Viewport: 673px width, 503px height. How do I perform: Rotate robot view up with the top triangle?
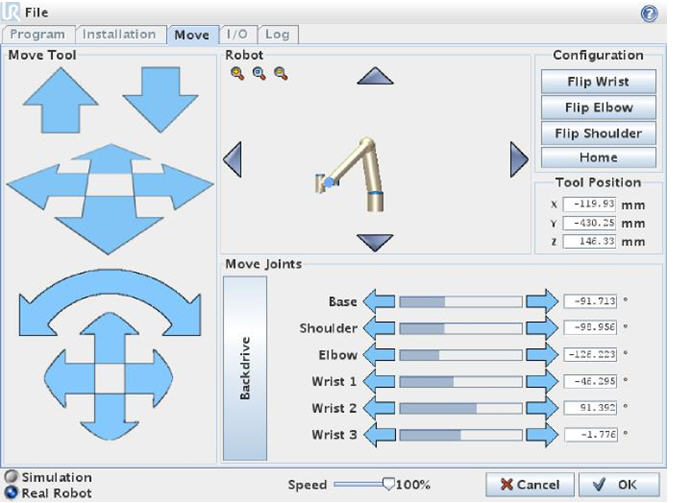[x=375, y=76]
